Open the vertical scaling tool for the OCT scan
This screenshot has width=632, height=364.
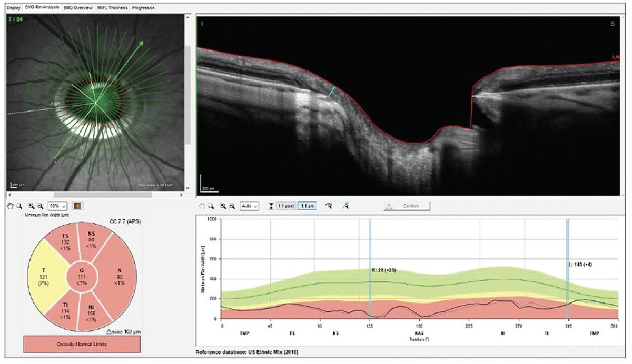pyautogui.click(x=270, y=205)
